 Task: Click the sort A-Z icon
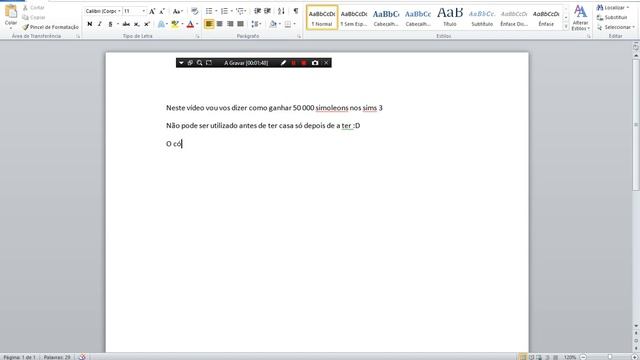281,11
